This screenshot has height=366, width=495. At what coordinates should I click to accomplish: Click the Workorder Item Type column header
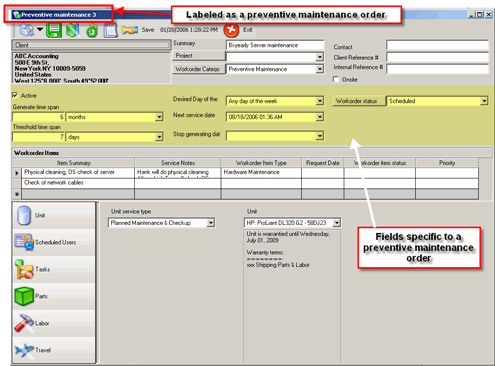pos(261,163)
